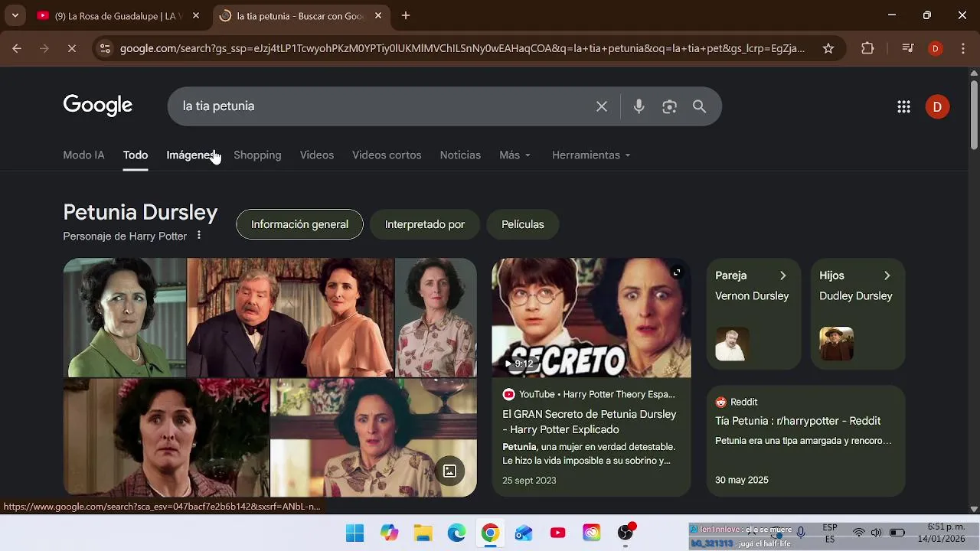980x551 pixels.
Task: Open YouTube app from taskbar
Action: 557,533
